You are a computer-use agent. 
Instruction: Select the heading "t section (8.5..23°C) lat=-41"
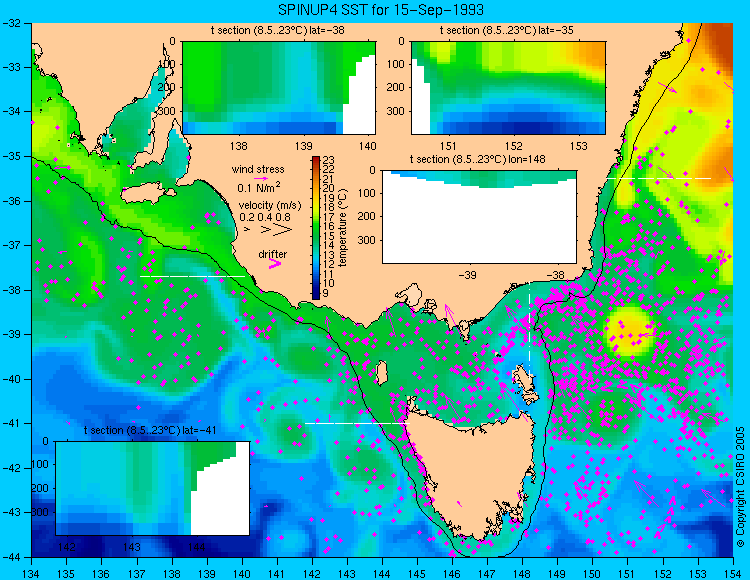point(151,430)
